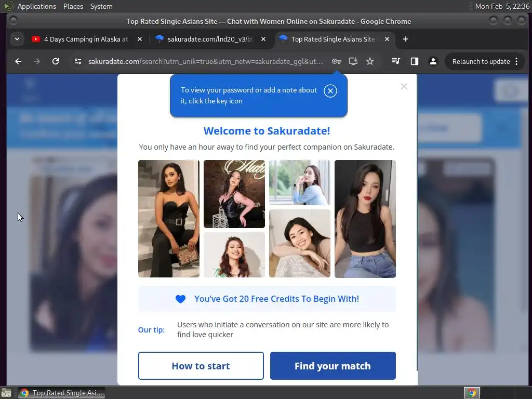The image size is (532, 399).
Task: Go back using the browser back arrow
Action: pos(18,61)
